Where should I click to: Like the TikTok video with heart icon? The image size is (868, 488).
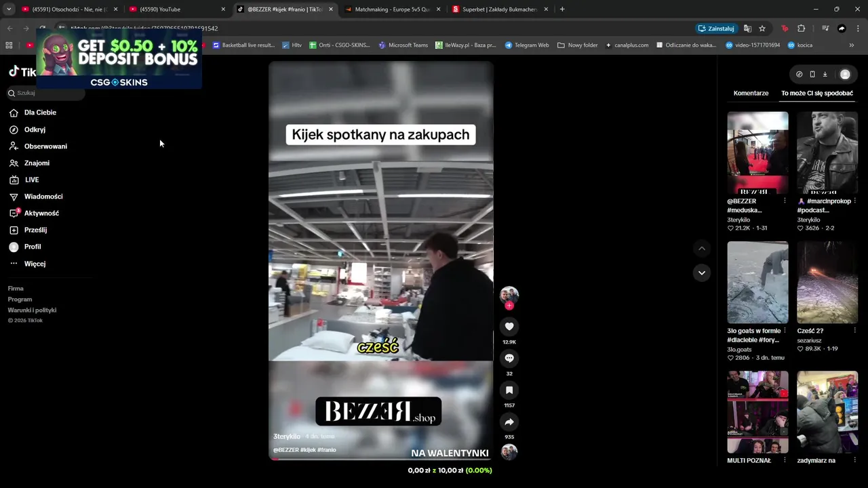tap(509, 327)
